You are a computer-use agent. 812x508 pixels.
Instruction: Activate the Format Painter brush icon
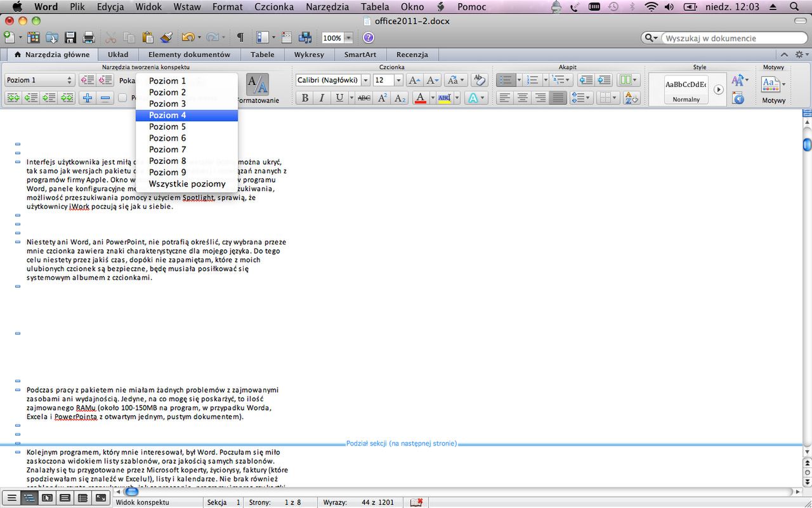(x=166, y=37)
